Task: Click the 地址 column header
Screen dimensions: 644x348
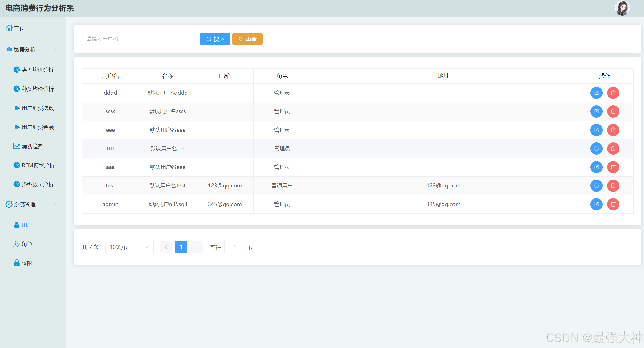Action: (x=443, y=76)
